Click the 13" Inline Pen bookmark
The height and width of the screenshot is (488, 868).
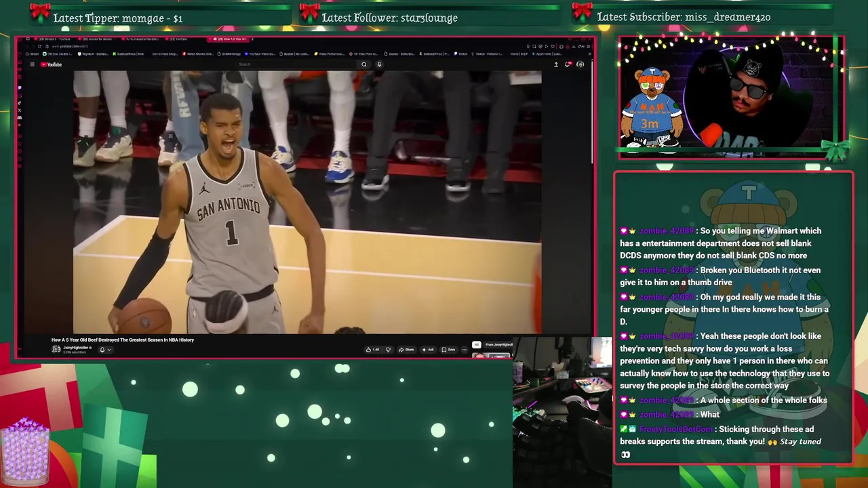click(x=364, y=54)
